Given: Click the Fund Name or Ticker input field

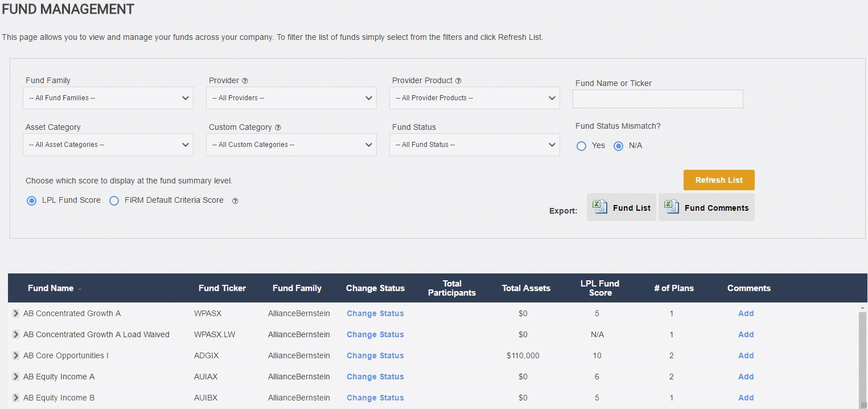Looking at the screenshot, I should 657,99.
